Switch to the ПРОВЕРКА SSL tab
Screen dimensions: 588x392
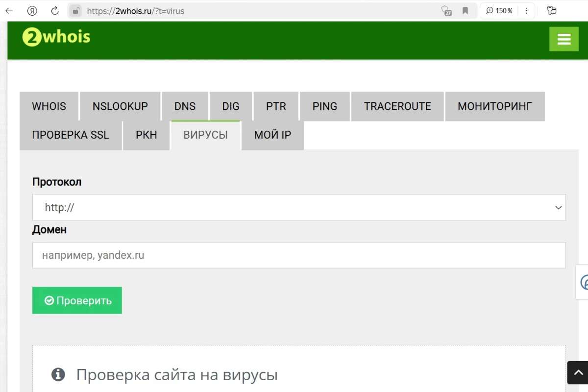coord(71,135)
